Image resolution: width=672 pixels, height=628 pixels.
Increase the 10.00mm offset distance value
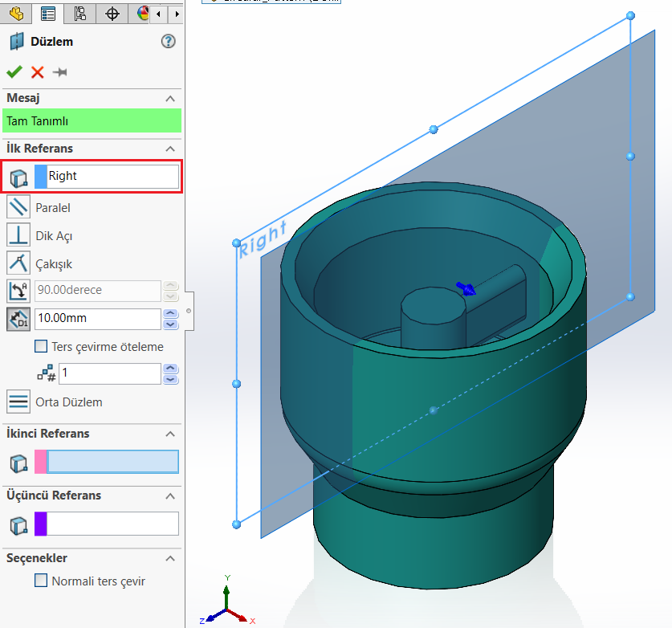pos(170,313)
